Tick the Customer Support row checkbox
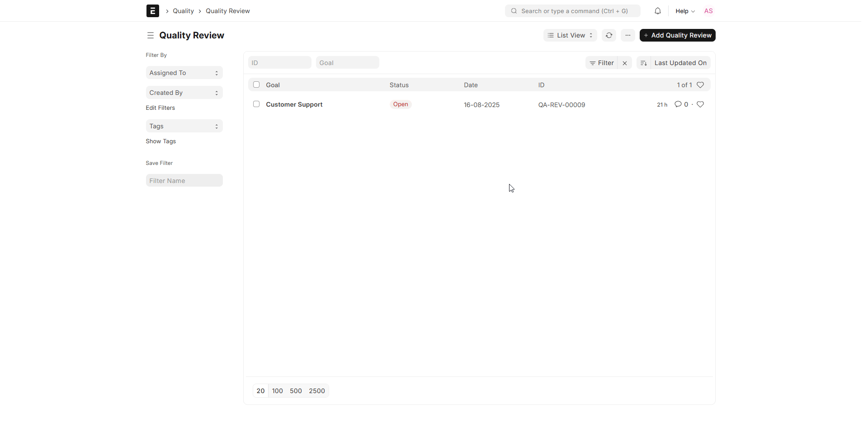Screen dimensions: 868x427 click(x=256, y=104)
